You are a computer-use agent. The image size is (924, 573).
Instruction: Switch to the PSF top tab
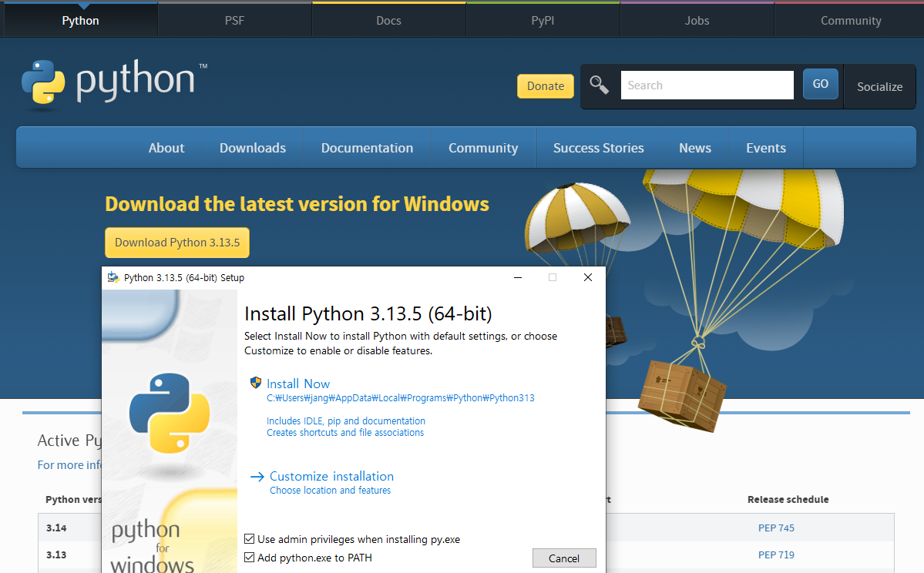tap(234, 21)
